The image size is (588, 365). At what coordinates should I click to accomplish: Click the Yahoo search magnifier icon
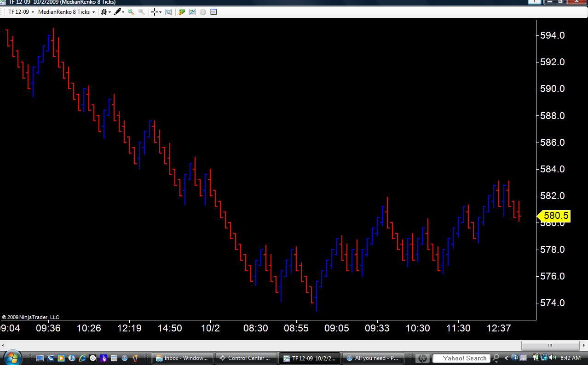pos(496,358)
